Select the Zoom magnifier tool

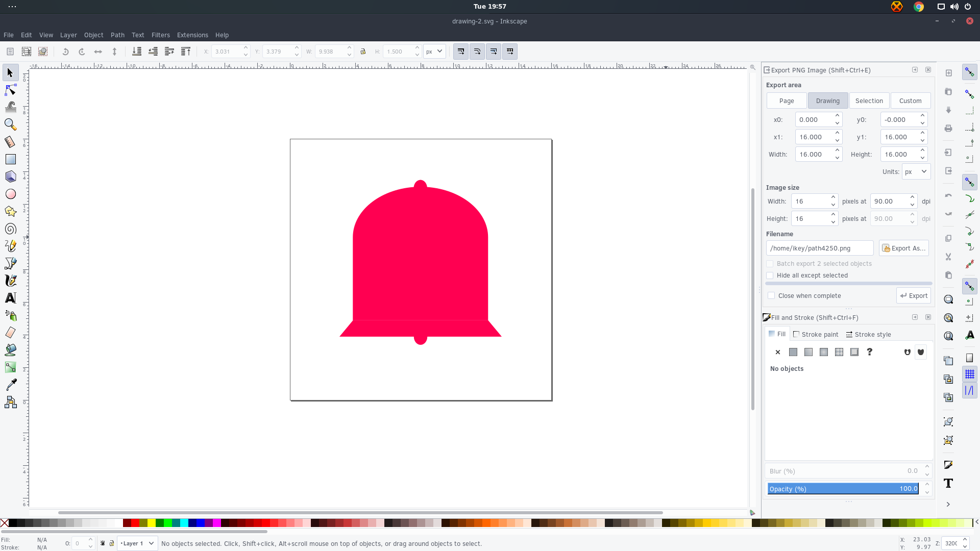pyautogui.click(x=10, y=125)
